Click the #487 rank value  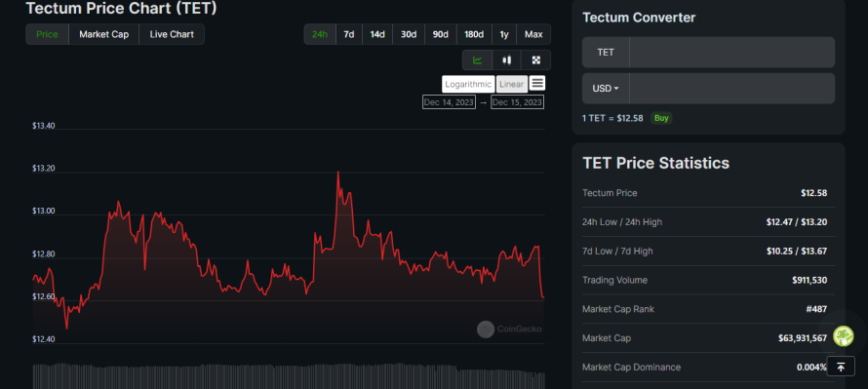pos(816,309)
